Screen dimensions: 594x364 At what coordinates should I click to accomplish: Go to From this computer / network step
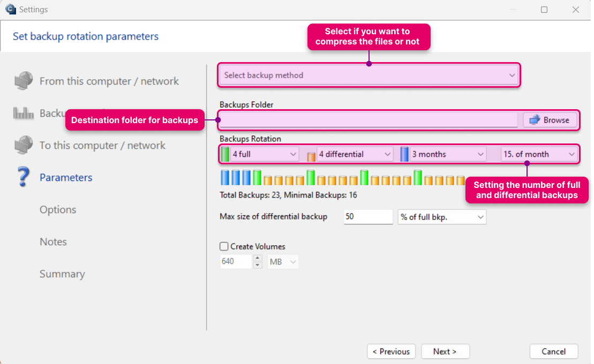pos(109,81)
